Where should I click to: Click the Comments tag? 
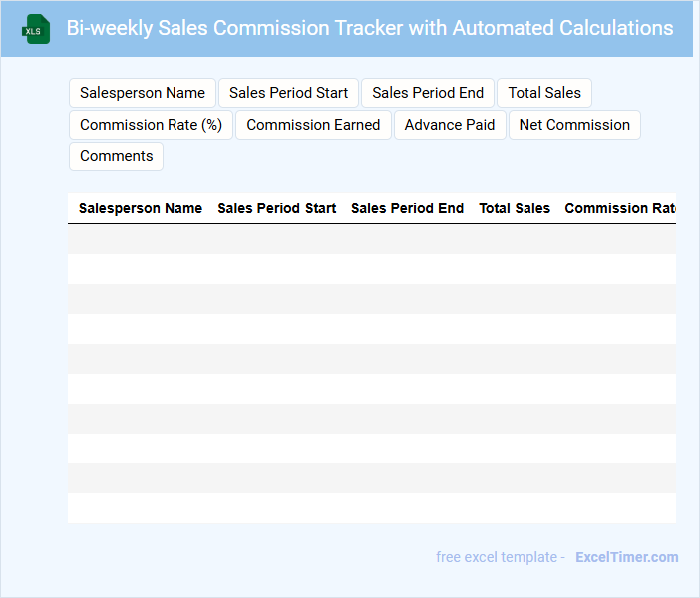click(116, 156)
